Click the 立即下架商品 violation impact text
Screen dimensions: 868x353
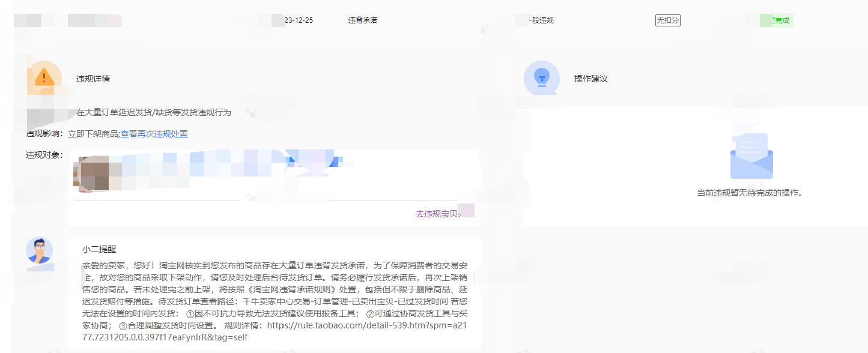tap(93, 133)
